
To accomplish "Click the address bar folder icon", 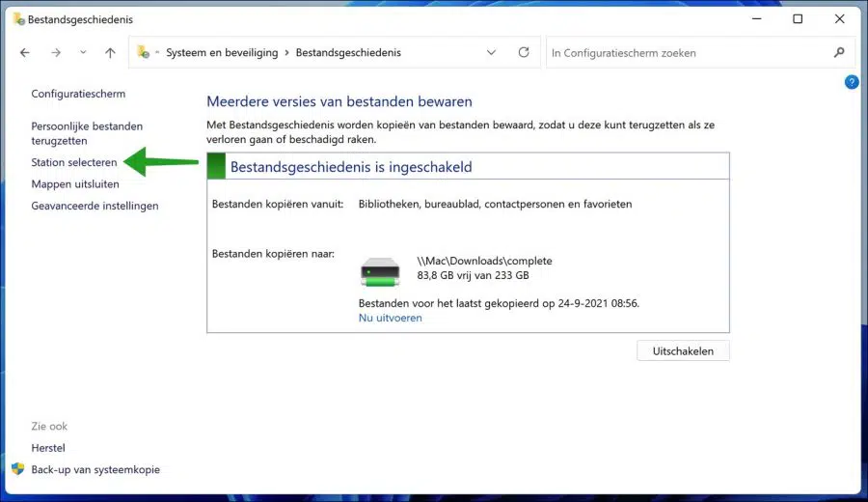I will (x=144, y=52).
